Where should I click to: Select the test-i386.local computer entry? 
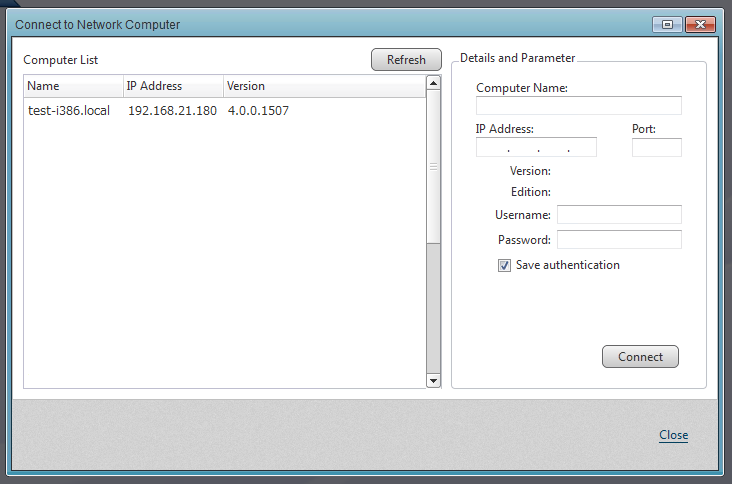(x=69, y=111)
